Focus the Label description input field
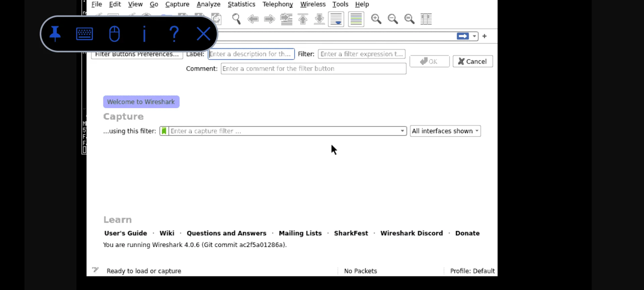The image size is (644, 290). 251,54
